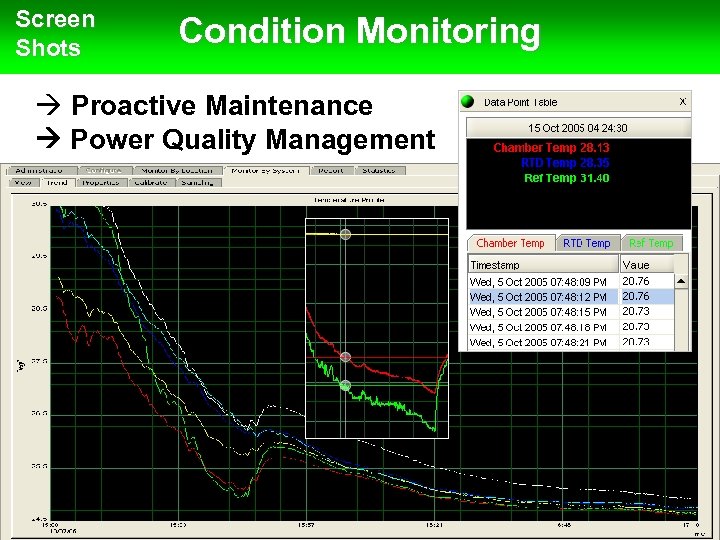Image resolution: width=720 pixels, height=540 pixels.
Task: Click the Chamber Temp 28.13 readout
Action: click(x=551, y=148)
